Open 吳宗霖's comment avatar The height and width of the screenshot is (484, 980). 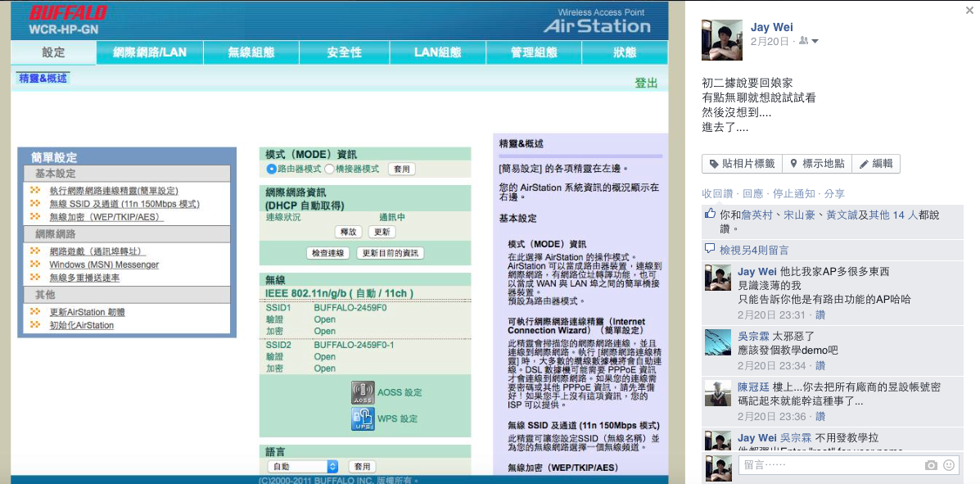click(717, 342)
